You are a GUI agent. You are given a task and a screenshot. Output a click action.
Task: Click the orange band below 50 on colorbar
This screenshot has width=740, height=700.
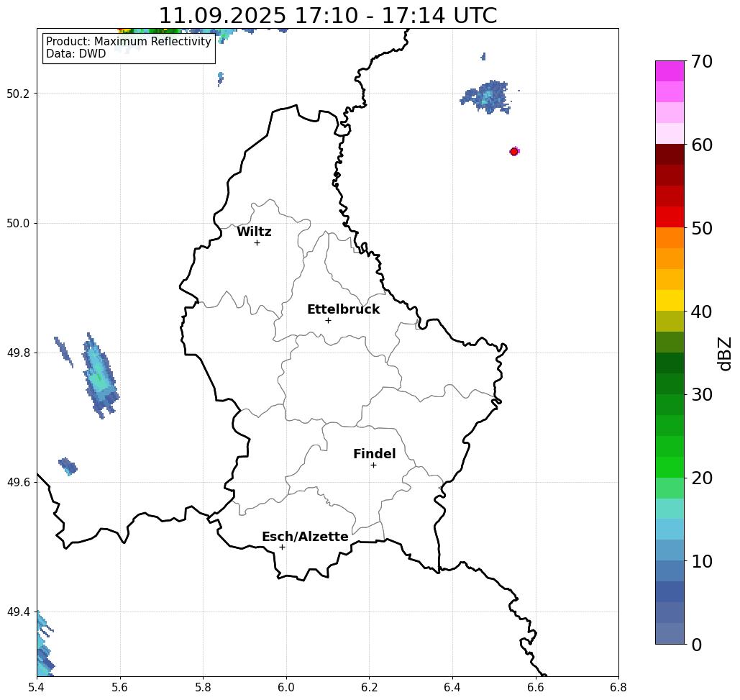pos(670,238)
